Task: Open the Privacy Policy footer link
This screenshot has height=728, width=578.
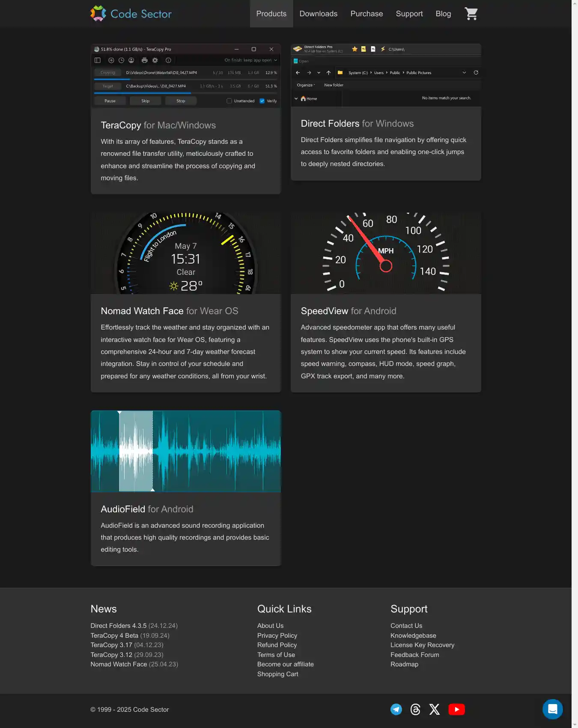Action: [277, 636]
